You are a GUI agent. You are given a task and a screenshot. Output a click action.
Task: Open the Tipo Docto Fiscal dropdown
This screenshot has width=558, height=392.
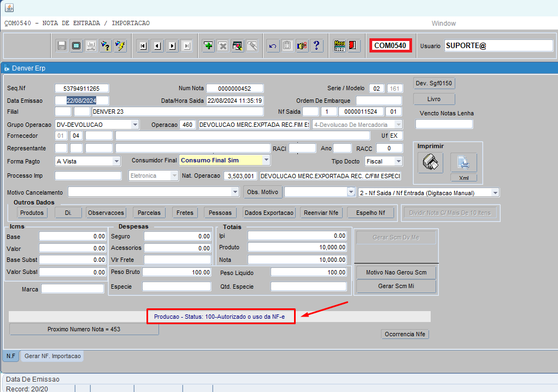pyautogui.click(x=398, y=161)
